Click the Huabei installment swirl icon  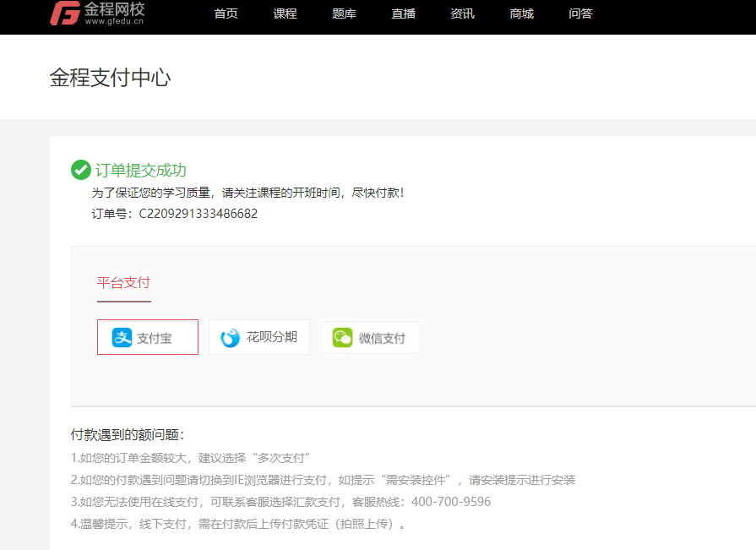[x=231, y=338]
